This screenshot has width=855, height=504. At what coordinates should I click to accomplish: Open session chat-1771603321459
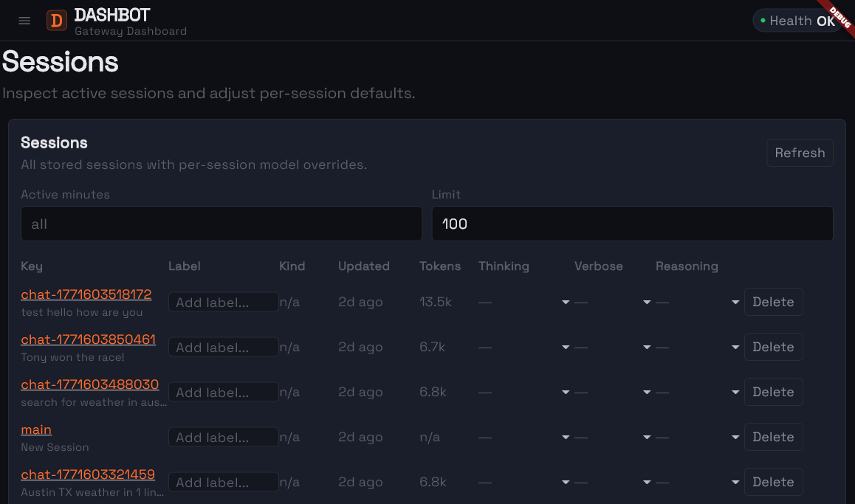coord(87,474)
